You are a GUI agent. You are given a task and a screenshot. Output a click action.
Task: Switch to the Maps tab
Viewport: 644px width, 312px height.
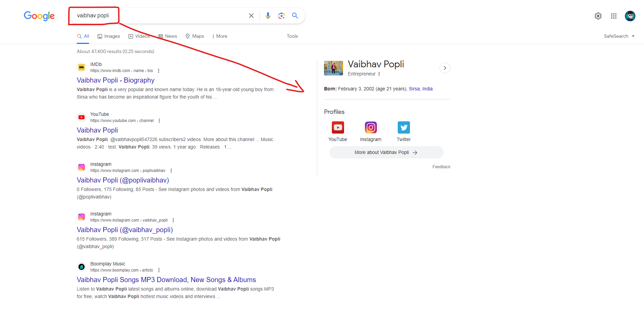click(195, 36)
